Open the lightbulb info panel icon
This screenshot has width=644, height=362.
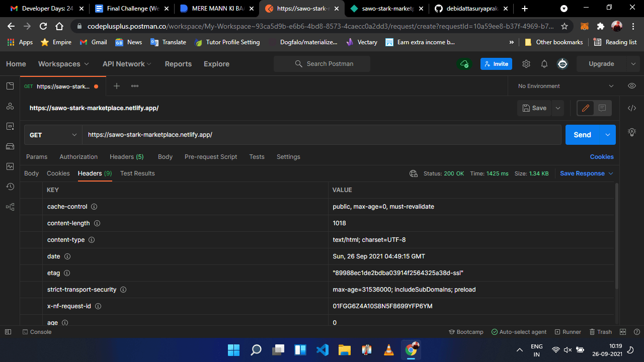[x=632, y=132]
